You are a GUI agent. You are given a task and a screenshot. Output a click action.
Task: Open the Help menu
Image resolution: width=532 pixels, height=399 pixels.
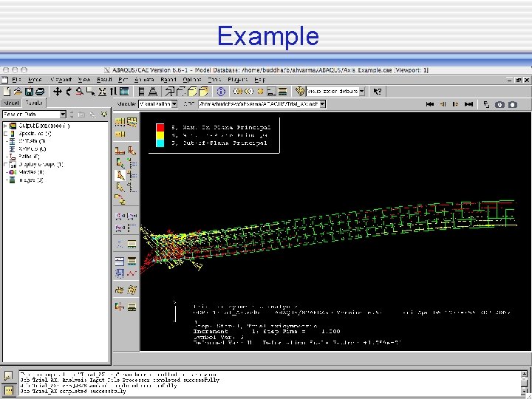(x=259, y=80)
